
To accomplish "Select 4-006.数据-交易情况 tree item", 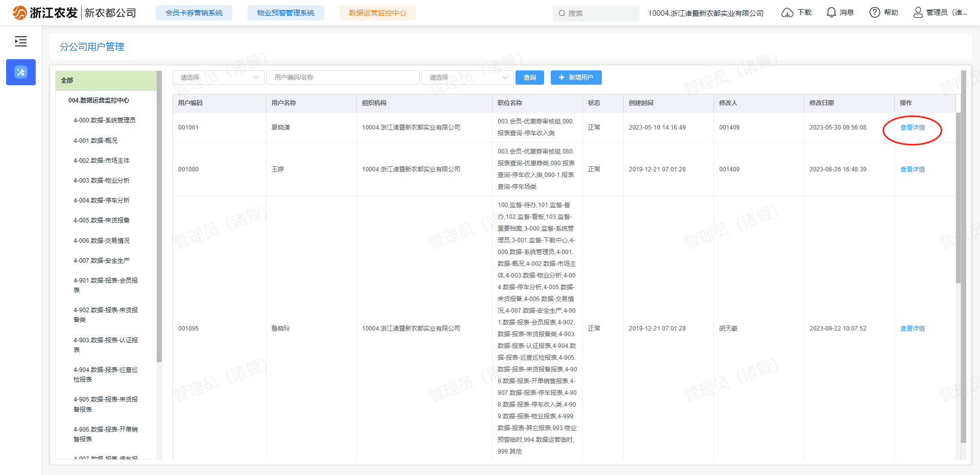I will tap(102, 241).
